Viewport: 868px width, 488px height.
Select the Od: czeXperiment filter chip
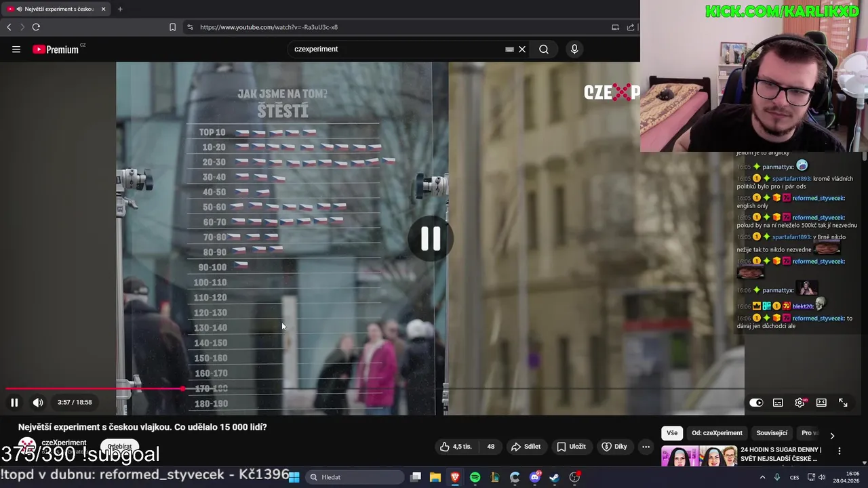pyautogui.click(x=717, y=433)
